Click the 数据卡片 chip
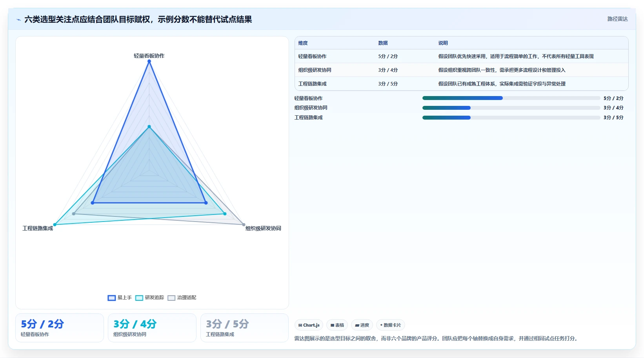Image resolution: width=644 pixels, height=358 pixels. 391,325
